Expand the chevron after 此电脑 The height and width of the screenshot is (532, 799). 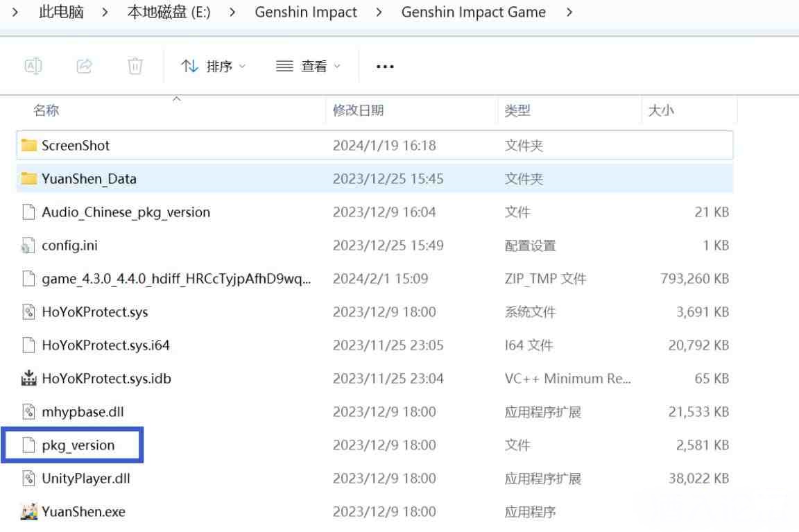pos(105,12)
